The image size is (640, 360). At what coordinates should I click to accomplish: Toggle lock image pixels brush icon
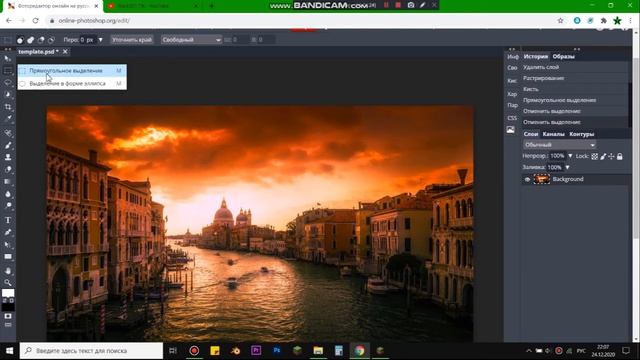click(603, 156)
